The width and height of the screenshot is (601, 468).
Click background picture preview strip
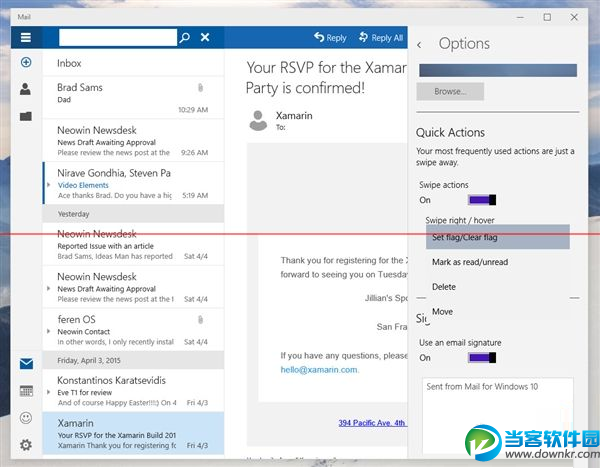tap(498, 71)
